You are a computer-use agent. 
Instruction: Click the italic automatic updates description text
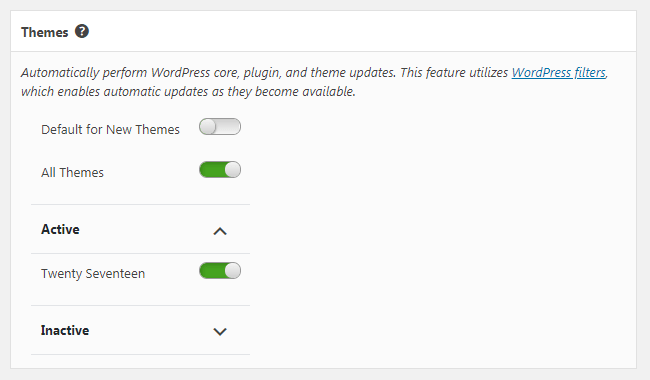tap(314, 82)
